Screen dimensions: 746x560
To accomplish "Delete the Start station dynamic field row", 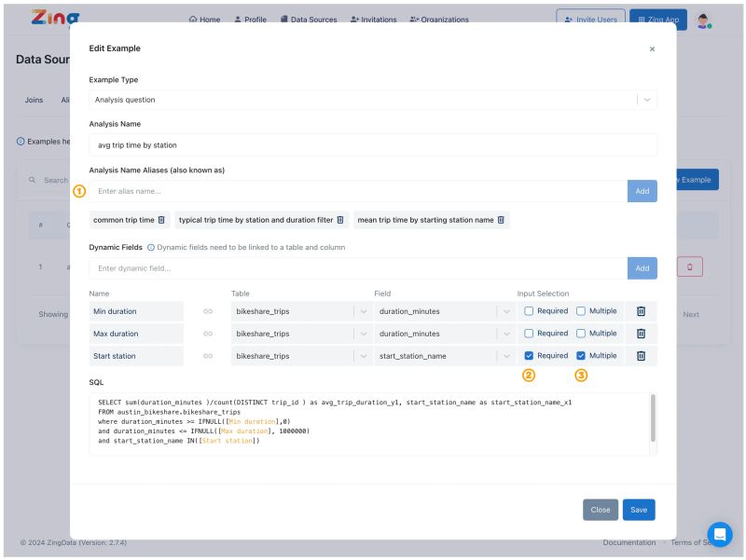I will [x=641, y=356].
